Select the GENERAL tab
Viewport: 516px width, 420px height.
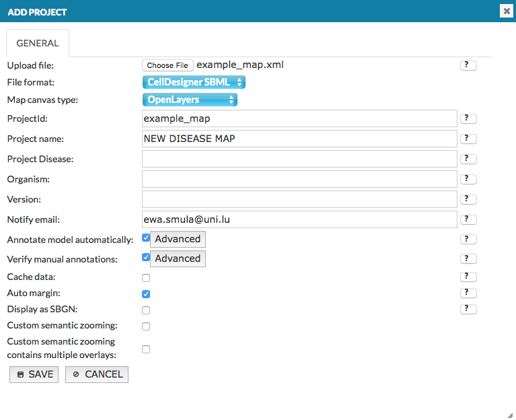pyautogui.click(x=38, y=43)
